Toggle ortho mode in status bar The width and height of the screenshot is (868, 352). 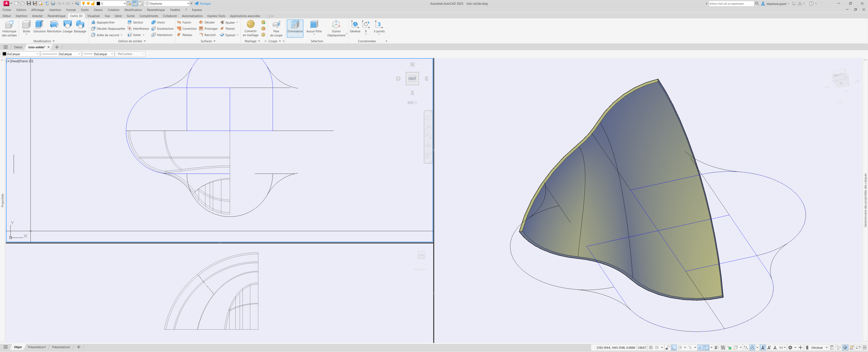point(674,348)
